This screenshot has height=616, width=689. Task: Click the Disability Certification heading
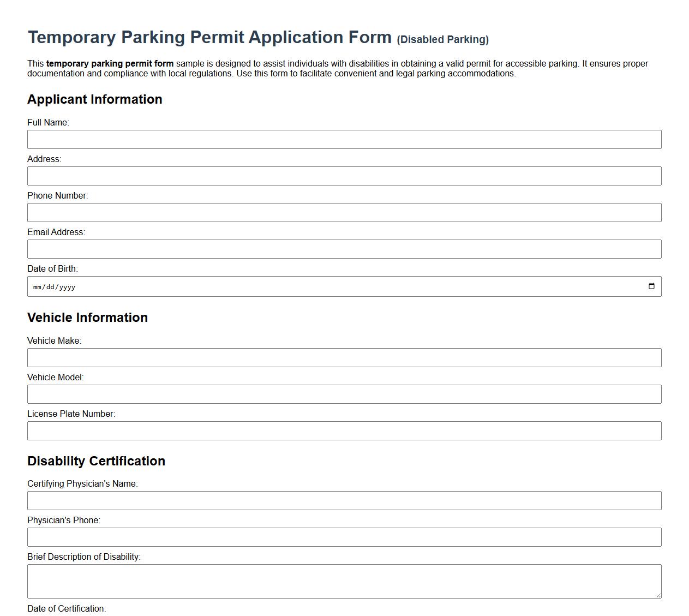(97, 460)
